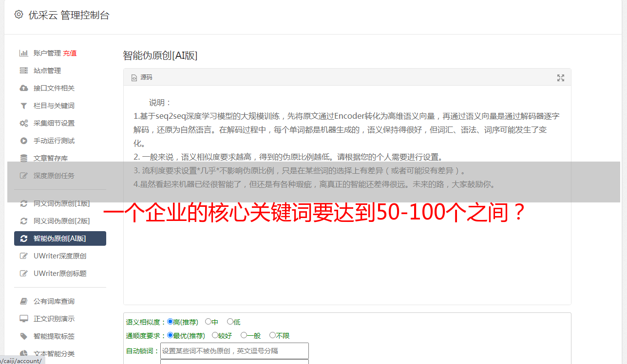Click the edit icon for UWriter深度原创
The height and width of the screenshot is (364, 627).
pos(23,256)
